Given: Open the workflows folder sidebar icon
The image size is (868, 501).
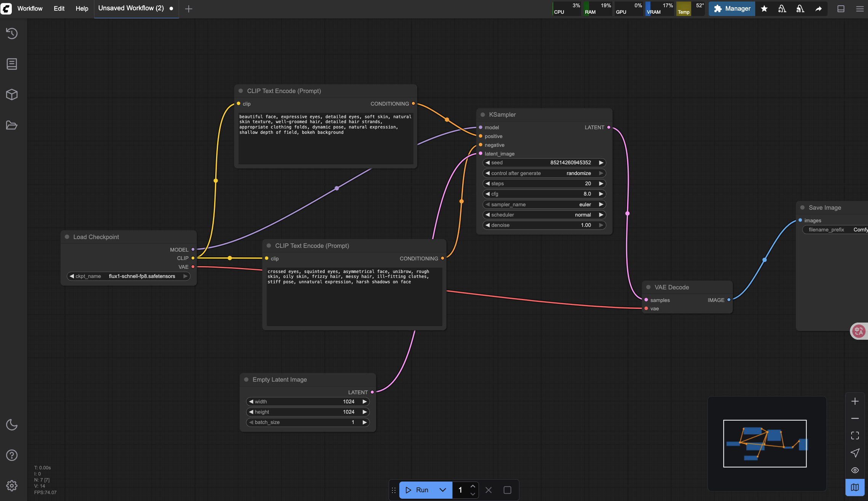Looking at the screenshot, I should pyautogui.click(x=12, y=125).
